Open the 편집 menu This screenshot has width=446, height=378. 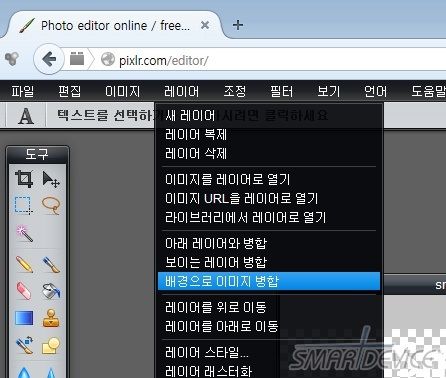tap(69, 91)
